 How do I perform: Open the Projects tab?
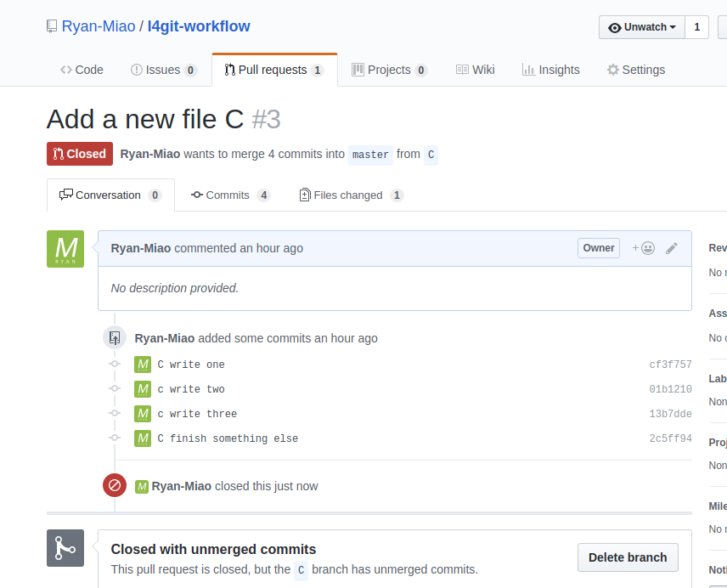[389, 70]
